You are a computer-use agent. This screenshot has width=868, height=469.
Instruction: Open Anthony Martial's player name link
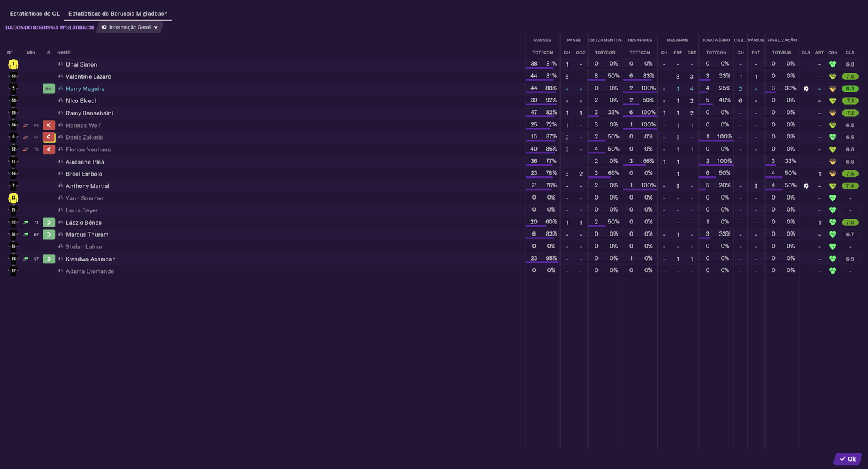pos(87,186)
